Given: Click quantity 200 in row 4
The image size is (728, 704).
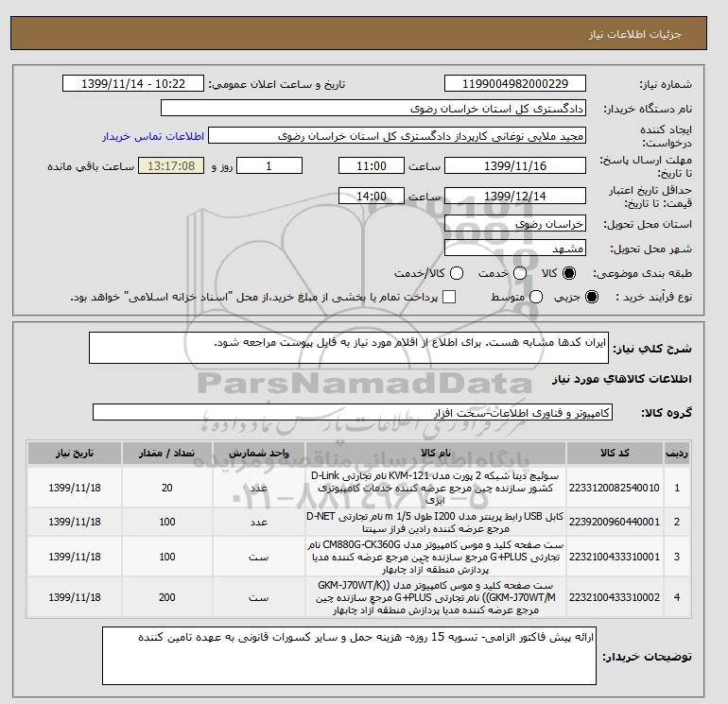Looking at the screenshot, I should tap(167, 598).
